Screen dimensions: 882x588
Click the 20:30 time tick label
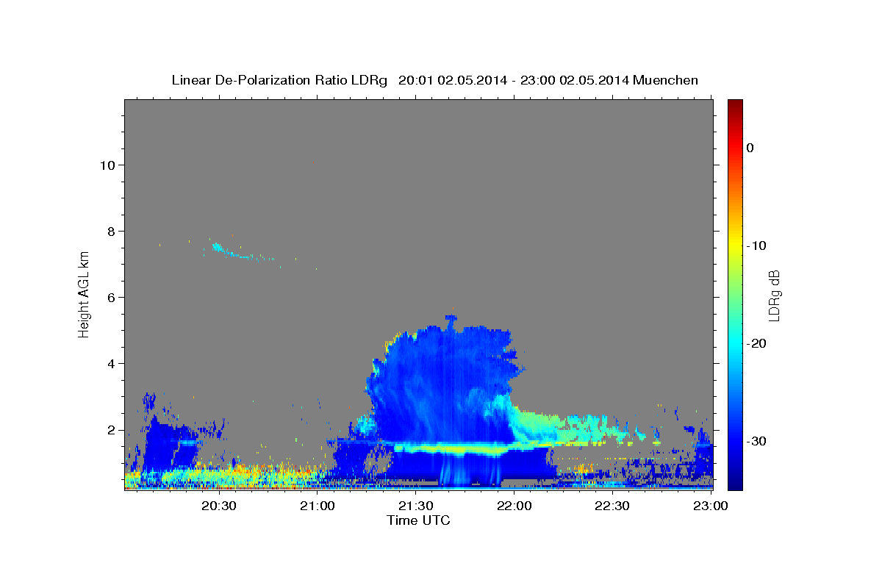218,506
